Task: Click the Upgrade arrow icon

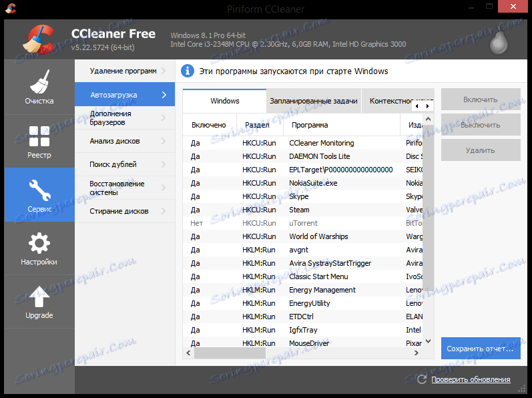Action: (39, 296)
